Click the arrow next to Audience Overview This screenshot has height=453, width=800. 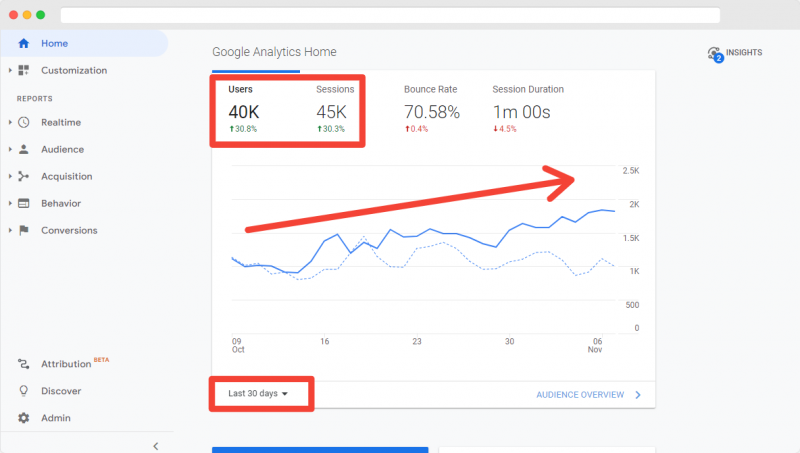click(x=638, y=395)
